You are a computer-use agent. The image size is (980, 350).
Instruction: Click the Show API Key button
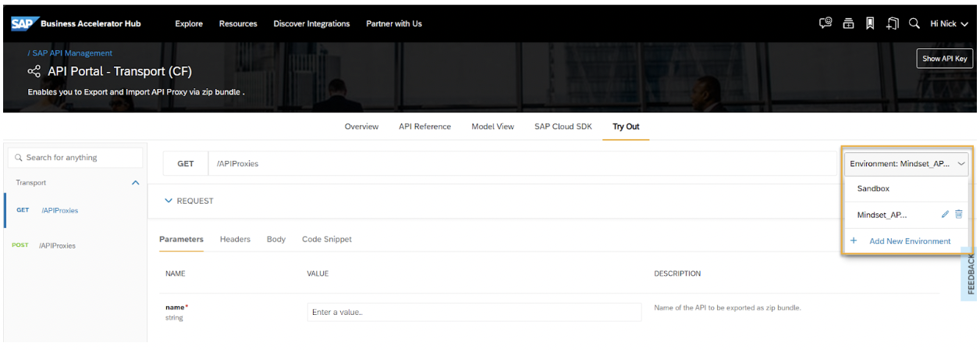(x=945, y=59)
